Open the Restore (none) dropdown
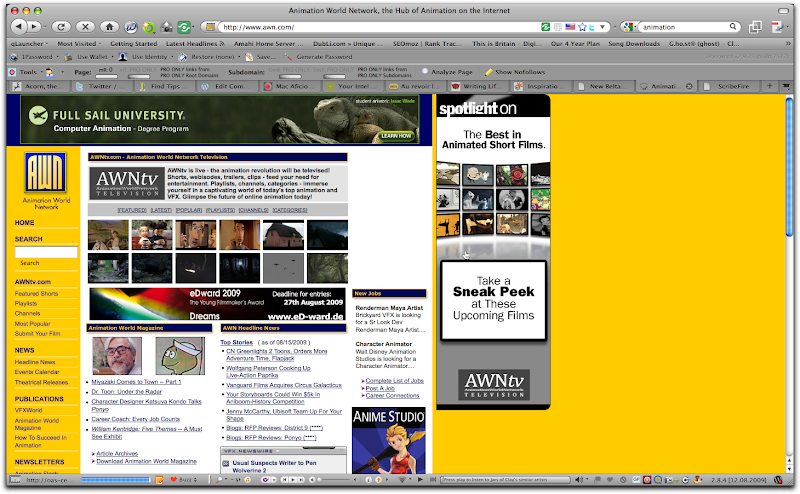 coord(239,57)
